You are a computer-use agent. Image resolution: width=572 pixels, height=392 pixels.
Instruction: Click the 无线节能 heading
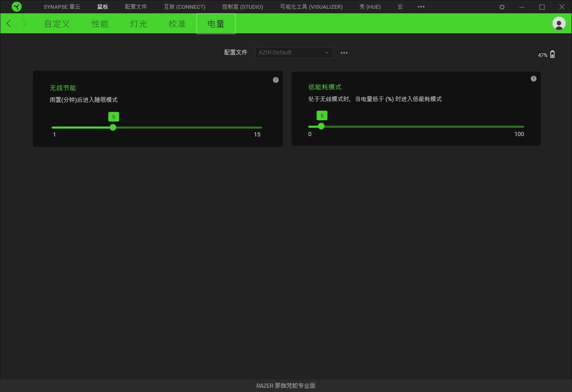pos(63,88)
